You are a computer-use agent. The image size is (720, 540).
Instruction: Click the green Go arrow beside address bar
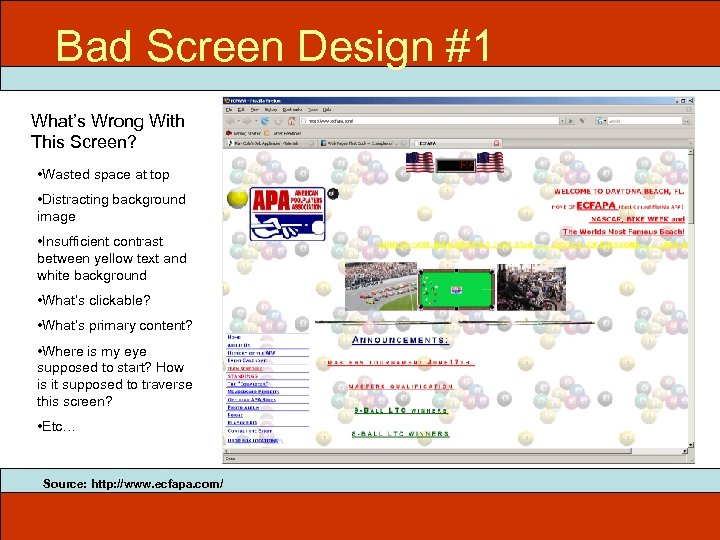pos(571,121)
